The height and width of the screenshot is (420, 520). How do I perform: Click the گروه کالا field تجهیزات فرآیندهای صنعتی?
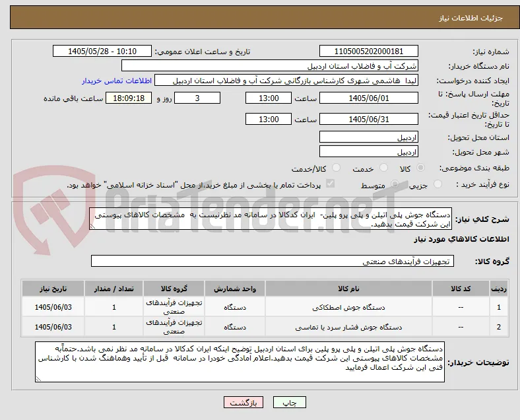click(273, 261)
